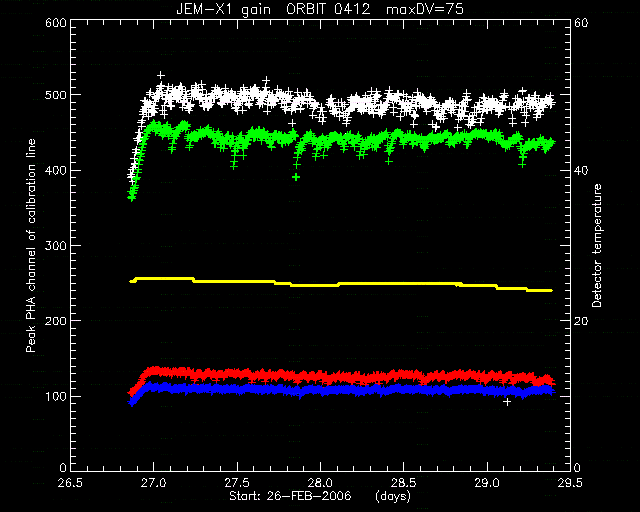Click the Start: 26-FEB-2006 (days) label

[320, 496]
